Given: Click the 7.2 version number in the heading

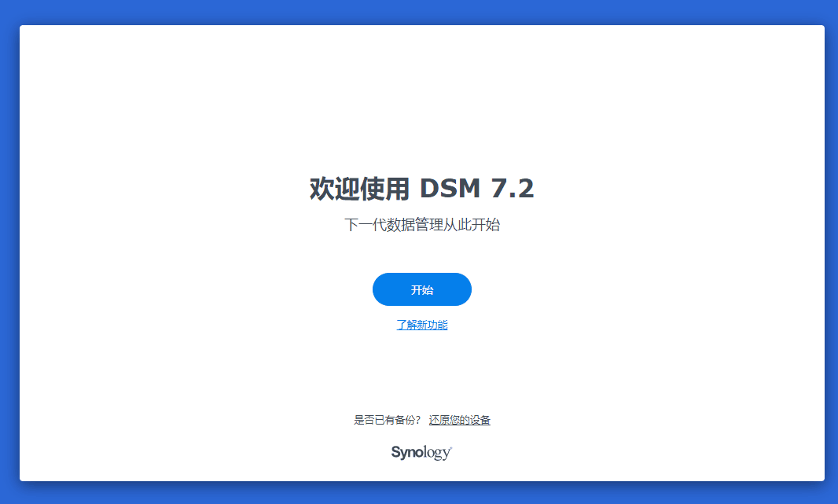Looking at the screenshot, I should pos(512,189).
